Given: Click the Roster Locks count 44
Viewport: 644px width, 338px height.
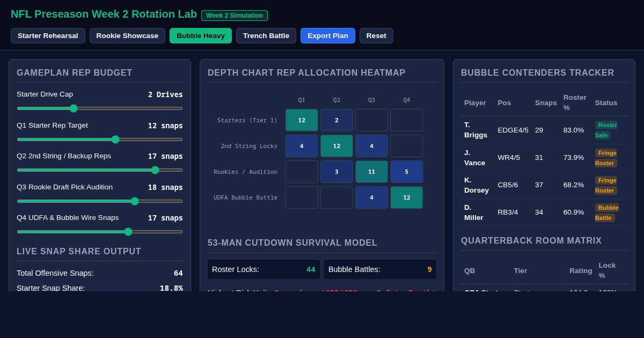Looking at the screenshot, I should click(311, 269).
